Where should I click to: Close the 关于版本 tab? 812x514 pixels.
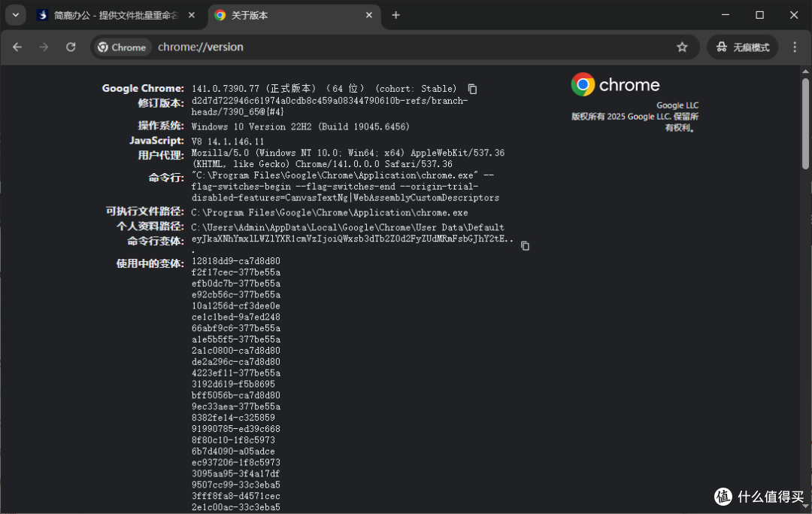point(369,16)
